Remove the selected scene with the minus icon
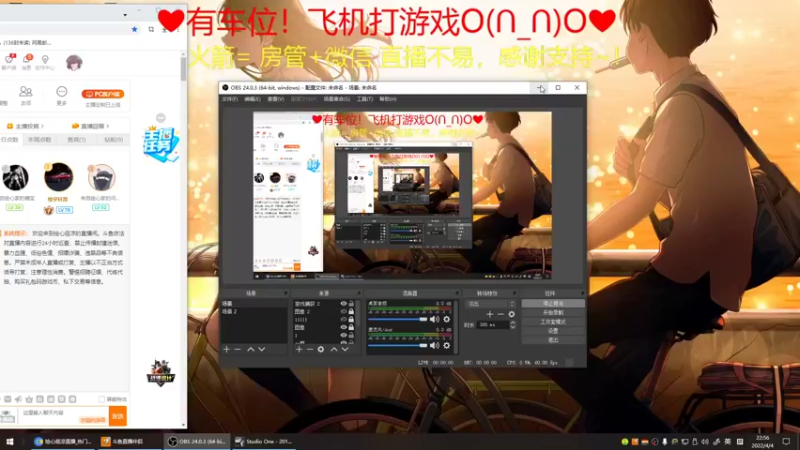 coord(238,349)
